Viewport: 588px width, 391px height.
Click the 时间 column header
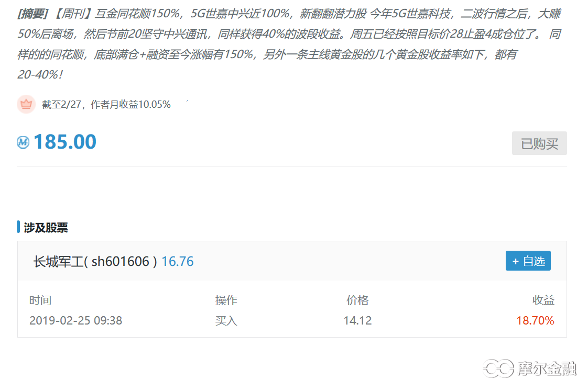click(x=40, y=300)
